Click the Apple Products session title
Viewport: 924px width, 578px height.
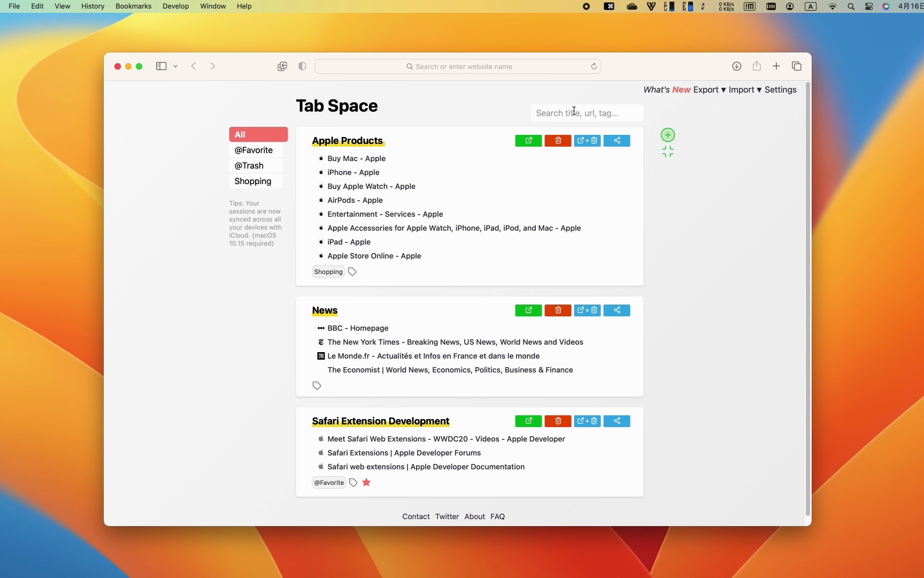[348, 141]
